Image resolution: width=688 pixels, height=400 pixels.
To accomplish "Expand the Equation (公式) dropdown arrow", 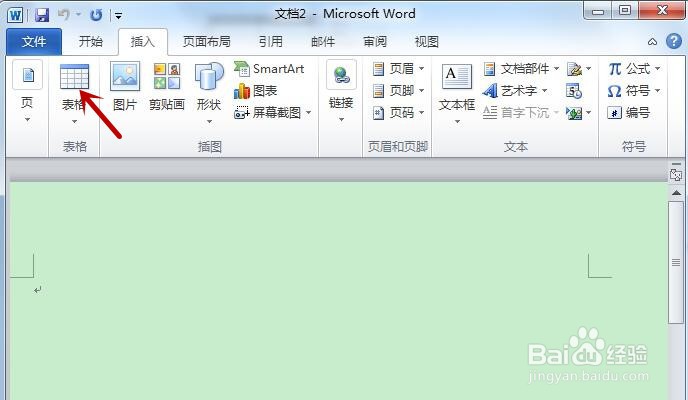I will point(657,69).
